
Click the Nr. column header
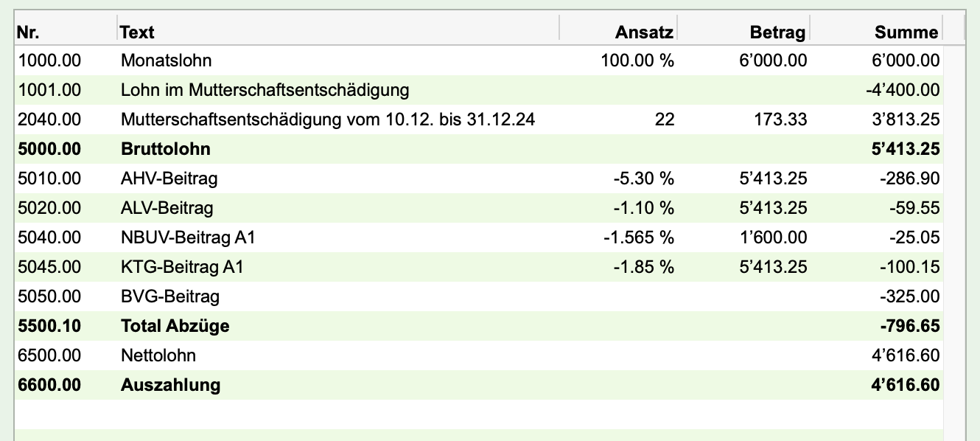click(x=65, y=32)
